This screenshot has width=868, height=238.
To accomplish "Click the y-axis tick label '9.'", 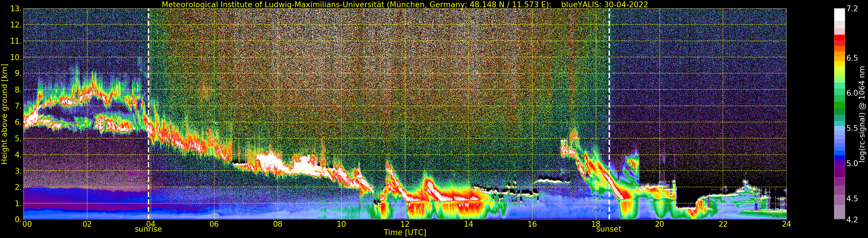I will click(18, 73).
